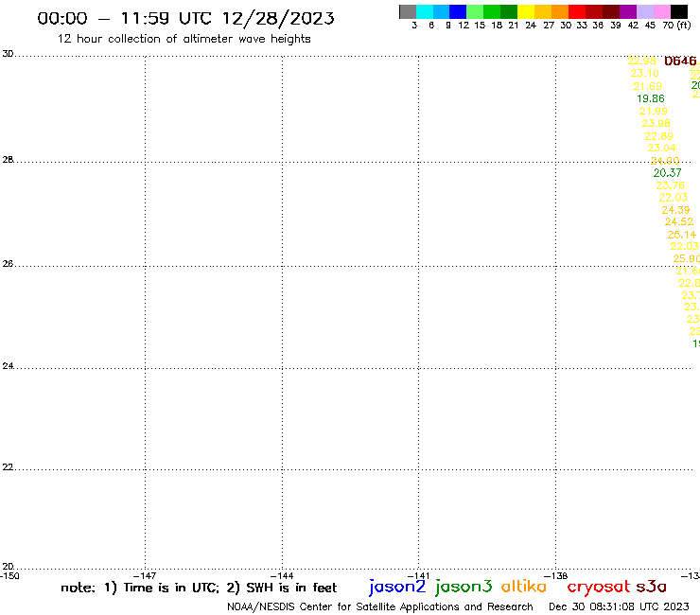Click the gray swatch in the color scale
The image size is (700, 615).
(x=408, y=11)
